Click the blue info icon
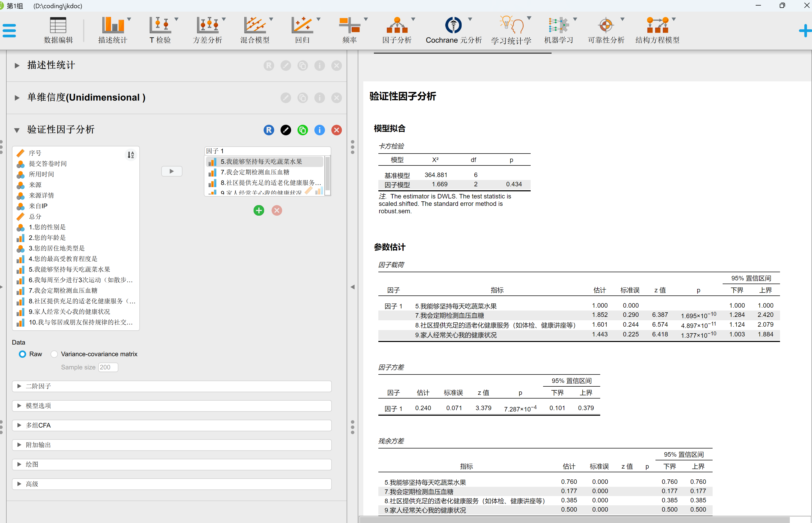Screen dimensions: 812x523 (319, 130)
